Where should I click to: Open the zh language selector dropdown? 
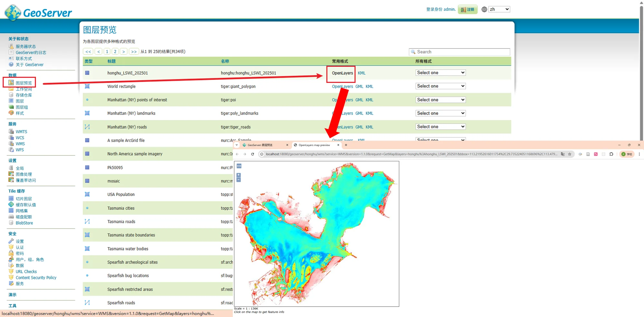click(499, 9)
